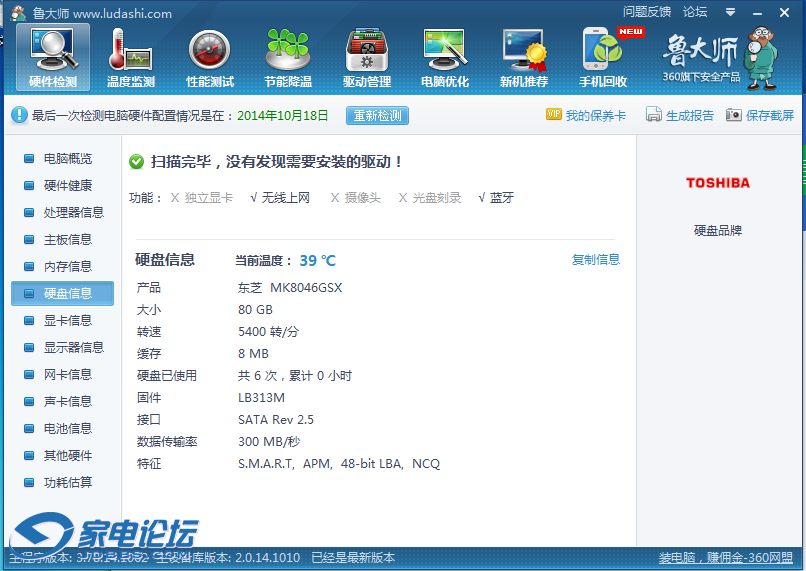Click the firmware value LB313M
This screenshot has width=806, height=571.
click(261, 398)
